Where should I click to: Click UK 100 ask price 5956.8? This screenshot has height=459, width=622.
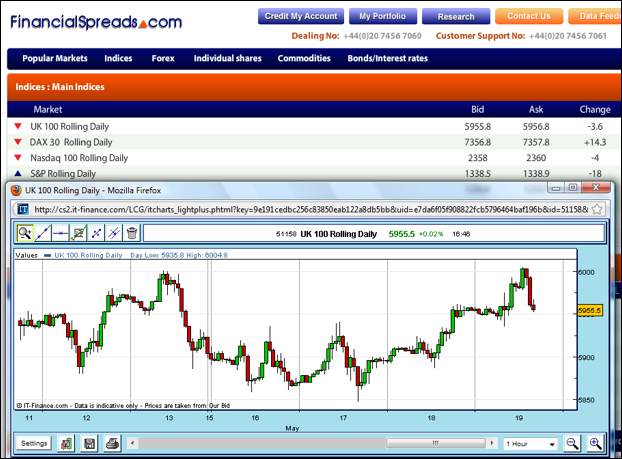point(536,127)
